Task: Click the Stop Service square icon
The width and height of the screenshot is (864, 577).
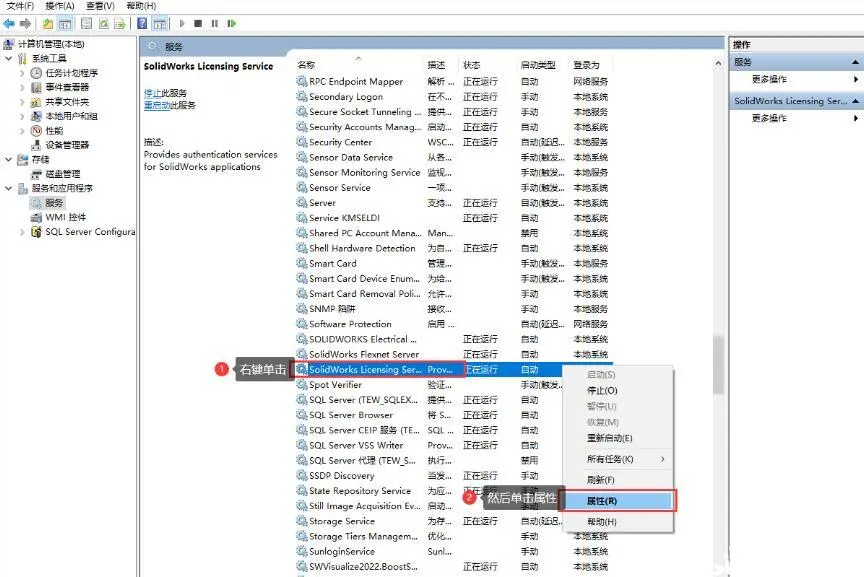Action: [198, 23]
